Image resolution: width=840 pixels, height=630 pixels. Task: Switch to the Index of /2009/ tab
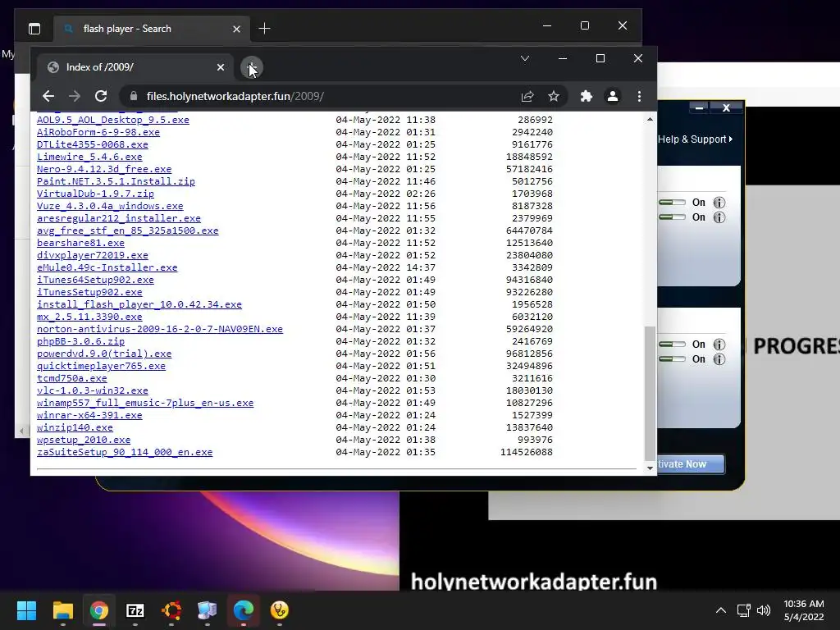tap(135, 67)
